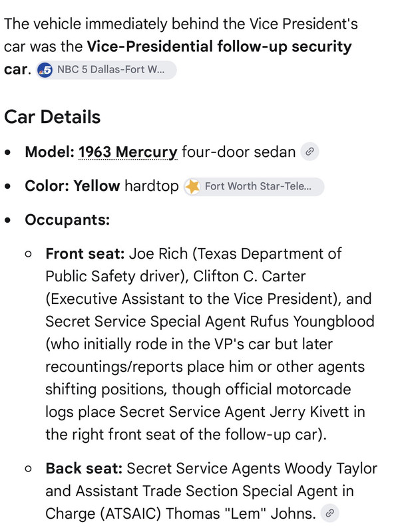394x532 pixels.
Task: Click the bold Back seat: label
Action: 84,469
